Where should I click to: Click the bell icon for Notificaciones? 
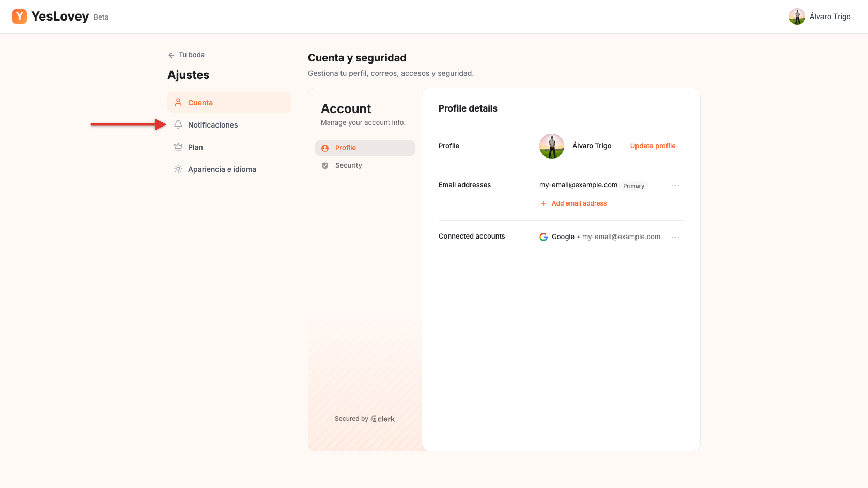pyautogui.click(x=178, y=124)
